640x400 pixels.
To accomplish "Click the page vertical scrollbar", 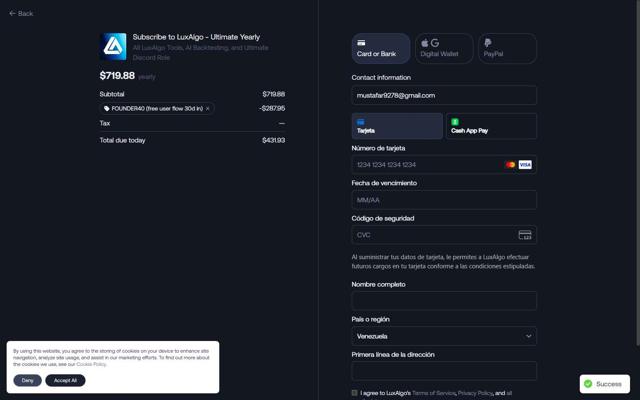I will 637,173.
